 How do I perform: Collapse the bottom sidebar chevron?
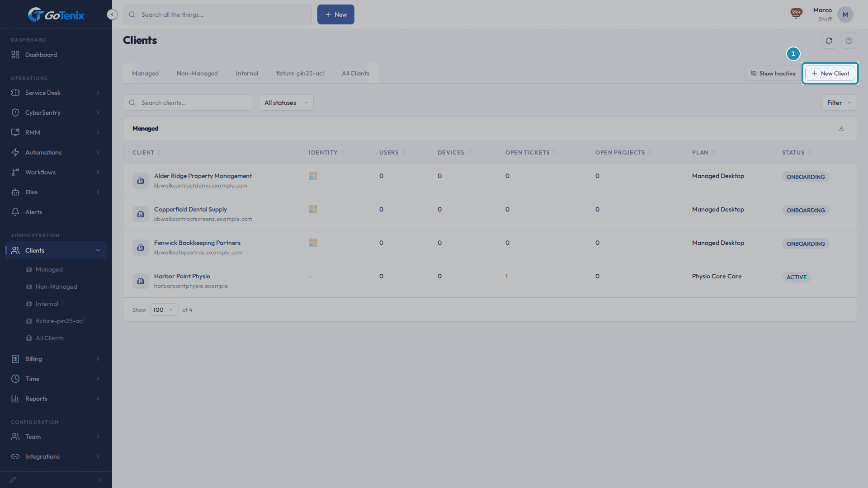[99, 480]
